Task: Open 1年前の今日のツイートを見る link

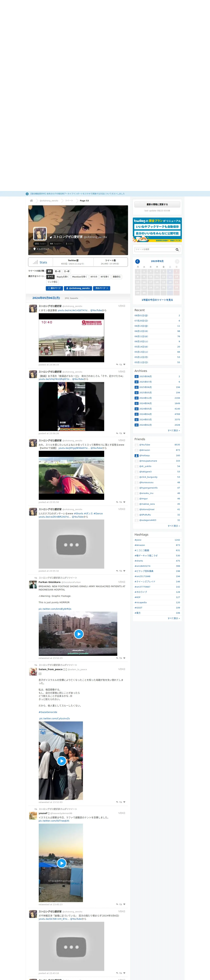Action: click(157, 300)
